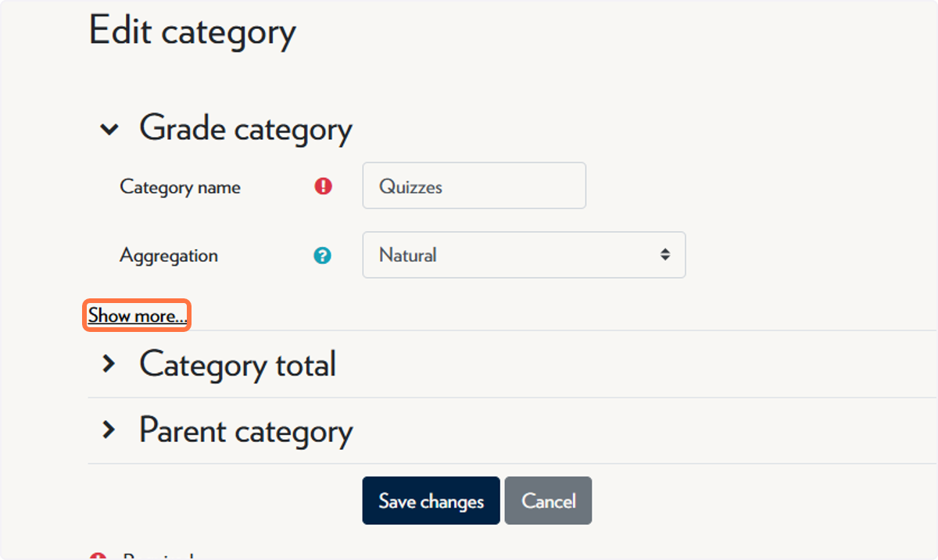Click the Category total heading text
This screenshot has width=938, height=560.
point(238,364)
